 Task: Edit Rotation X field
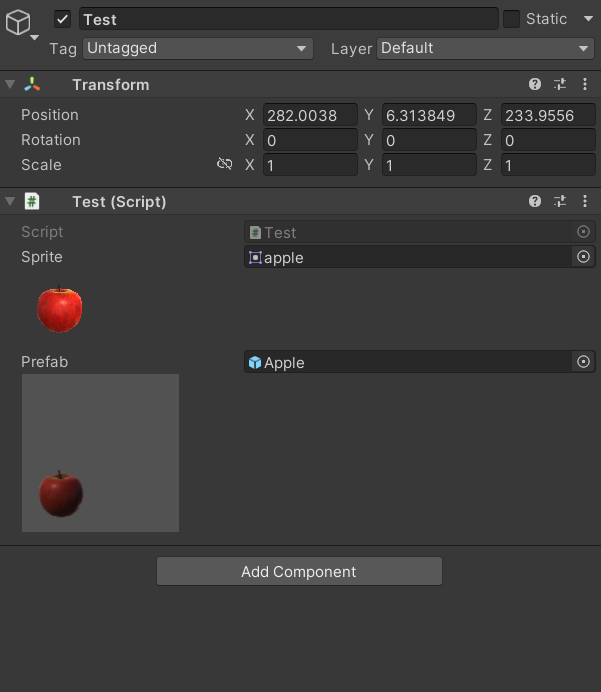pyautogui.click(x=310, y=140)
